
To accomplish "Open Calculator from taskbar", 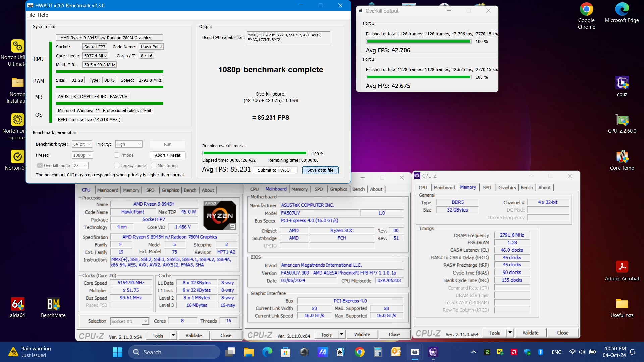I will (x=378, y=352).
